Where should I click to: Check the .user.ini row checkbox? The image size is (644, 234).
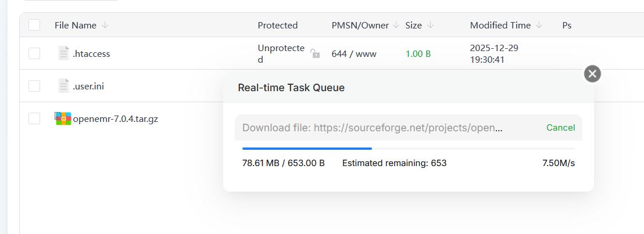34,86
